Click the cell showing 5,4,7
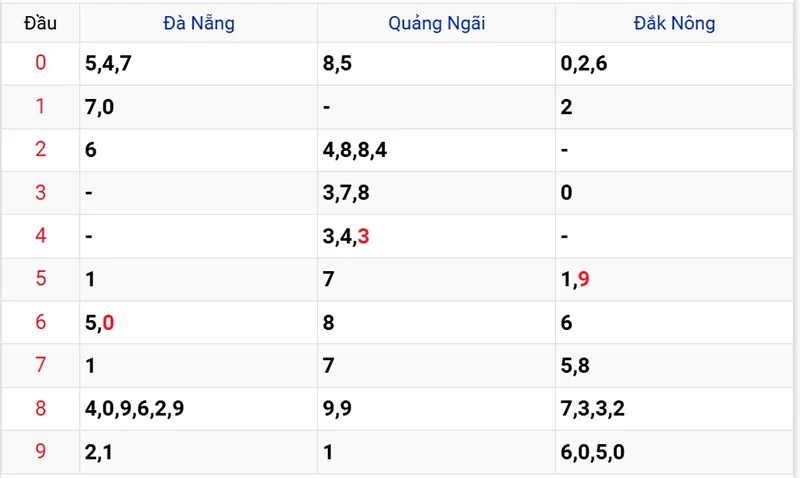 (109, 64)
